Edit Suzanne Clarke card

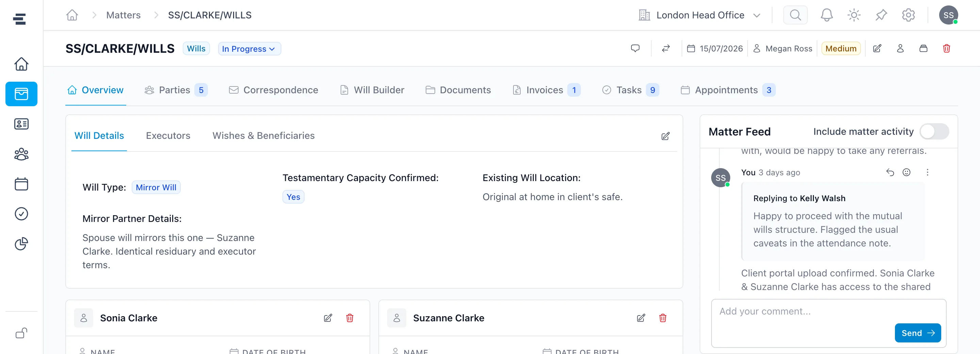[x=641, y=318]
